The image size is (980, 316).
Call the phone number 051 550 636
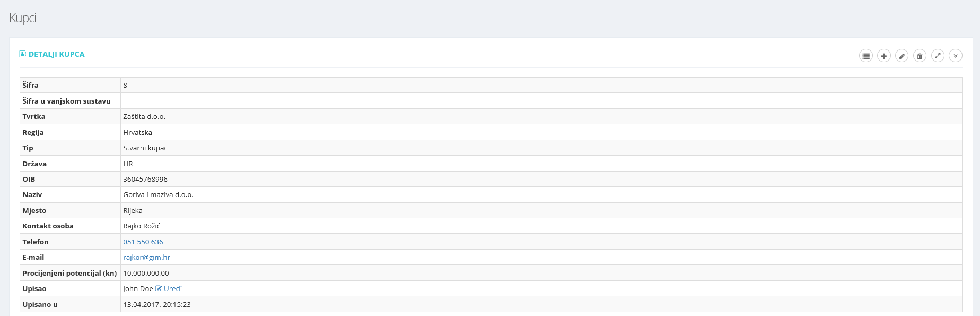tap(143, 242)
